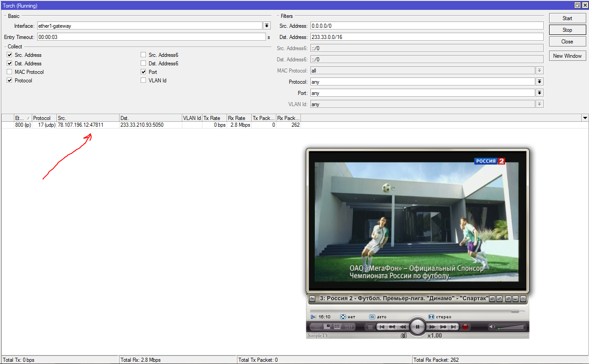The width and height of the screenshot is (589, 364).
Task: Open the multi-channel grid view icon
Action: pyautogui.click(x=337, y=327)
